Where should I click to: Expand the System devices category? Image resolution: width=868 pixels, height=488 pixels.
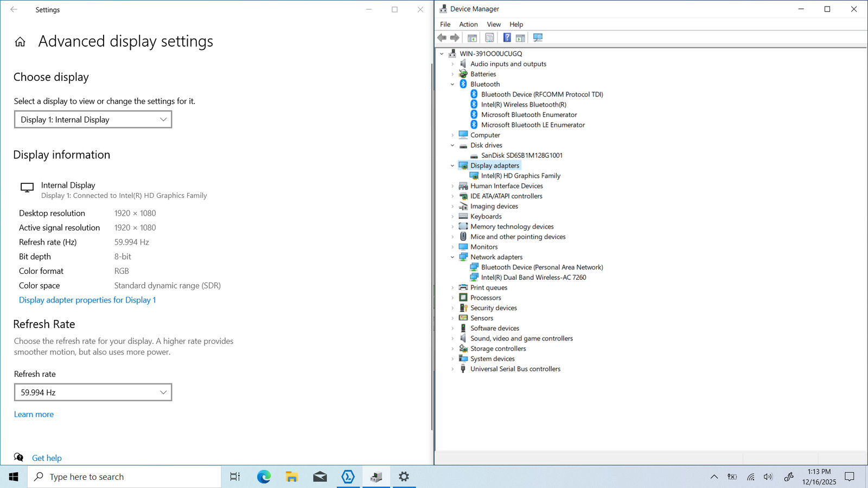click(x=452, y=359)
